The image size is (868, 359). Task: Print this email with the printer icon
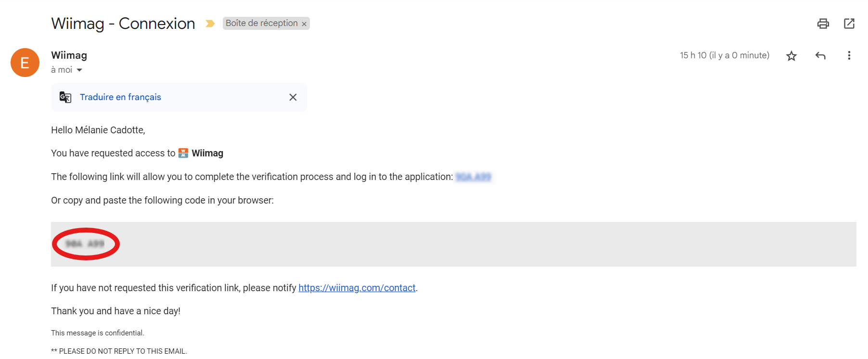(x=823, y=24)
